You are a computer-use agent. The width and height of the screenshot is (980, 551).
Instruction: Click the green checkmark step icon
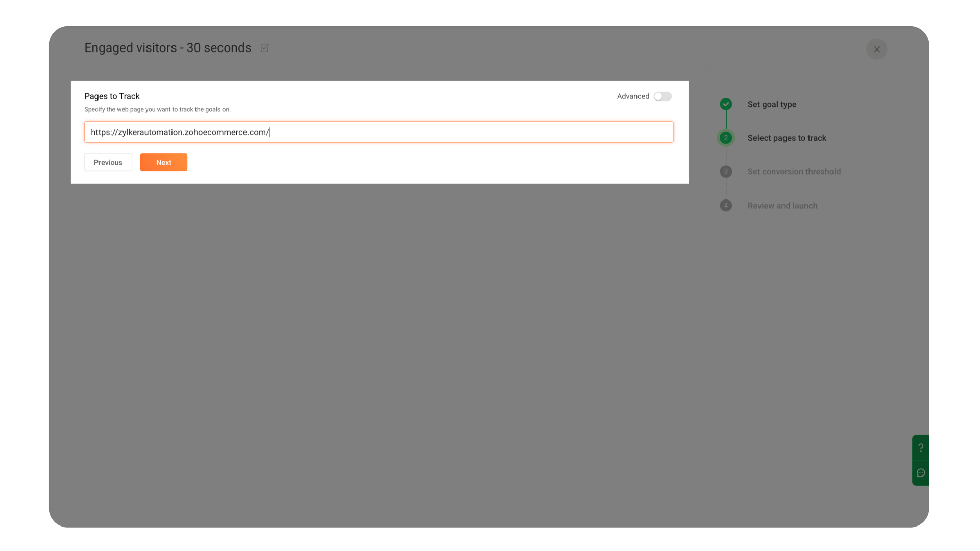pos(726,104)
